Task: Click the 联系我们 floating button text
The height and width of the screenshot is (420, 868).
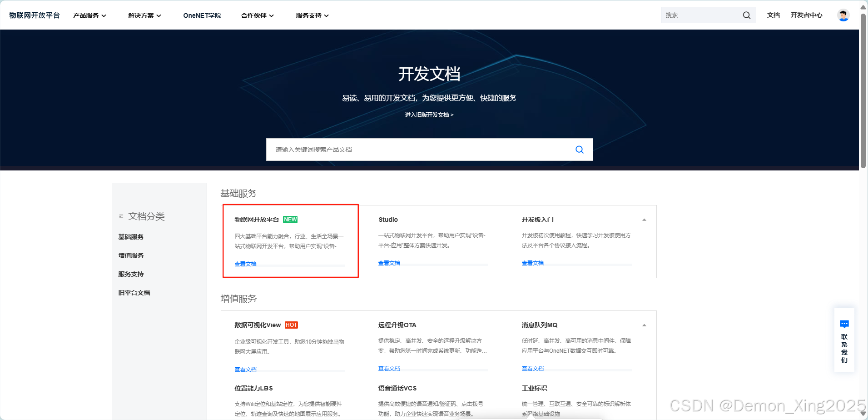Action: (x=844, y=348)
